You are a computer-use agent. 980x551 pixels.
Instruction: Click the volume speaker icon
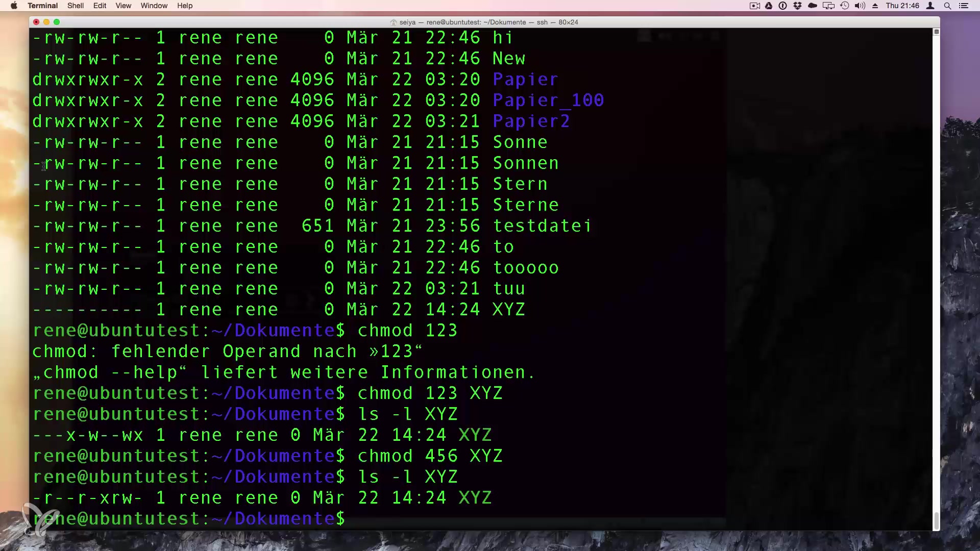860,6
